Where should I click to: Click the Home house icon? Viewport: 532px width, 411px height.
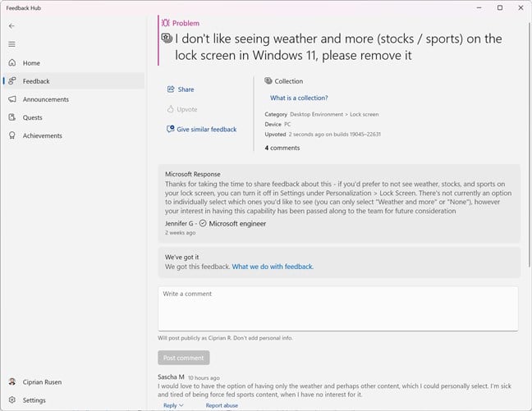coord(12,62)
